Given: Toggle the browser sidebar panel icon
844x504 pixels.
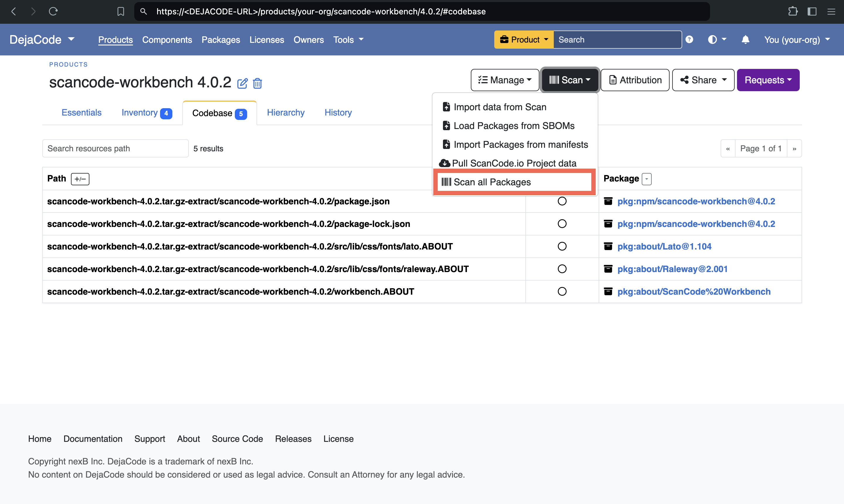Looking at the screenshot, I should [x=812, y=11].
